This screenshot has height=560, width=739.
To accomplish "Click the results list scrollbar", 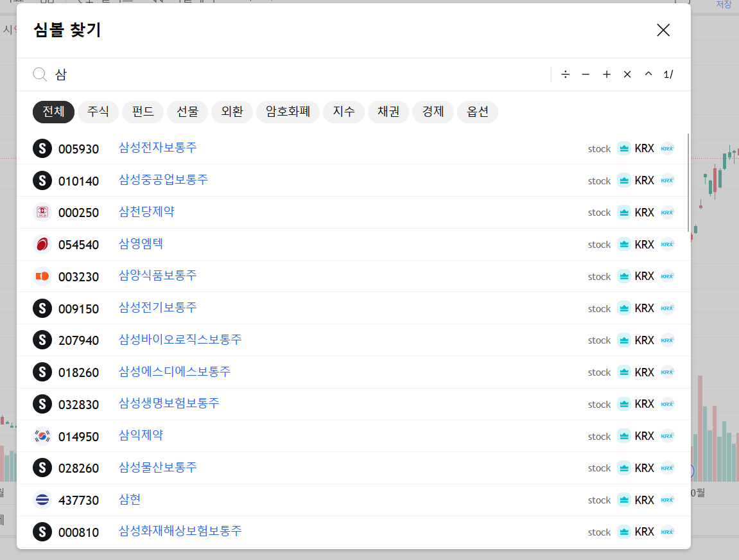I will tap(688, 182).
